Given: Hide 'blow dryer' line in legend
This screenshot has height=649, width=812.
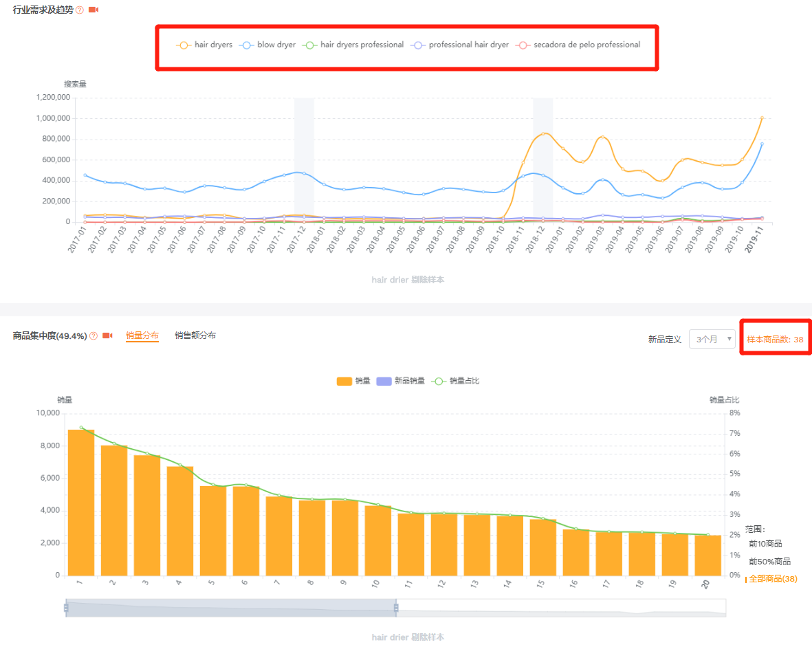Looking at the screenshot, I should [x=267, y=45].
